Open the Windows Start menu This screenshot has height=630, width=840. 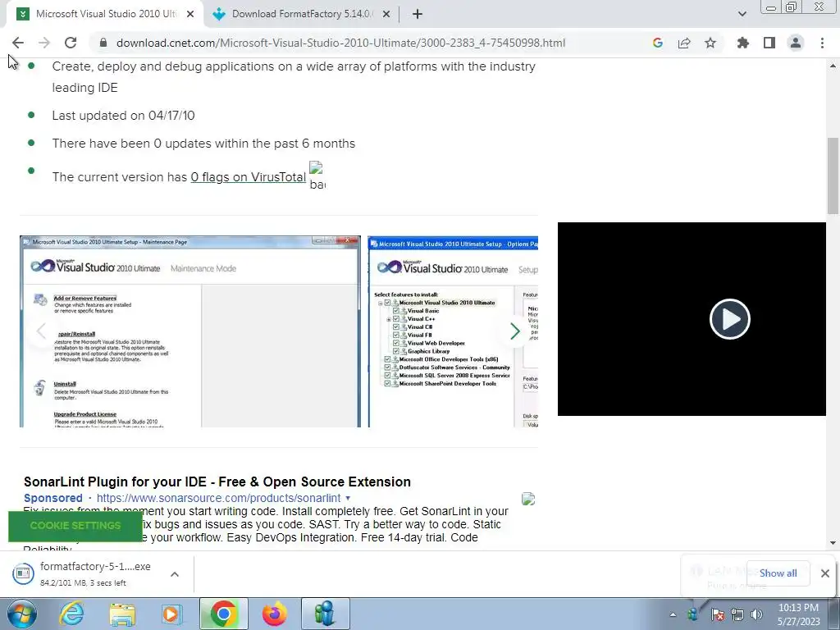click(22, 614)
